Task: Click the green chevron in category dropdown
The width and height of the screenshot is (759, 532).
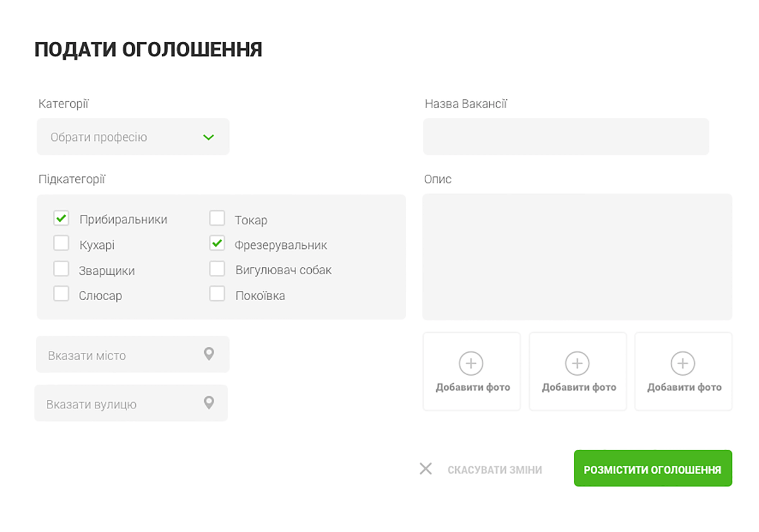Action: (208, 137)
